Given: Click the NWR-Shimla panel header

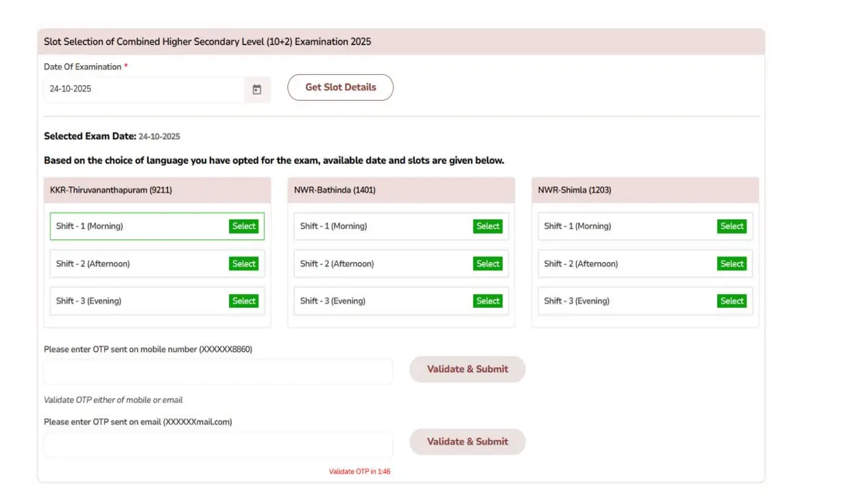Looking at the screenshot, I should 644,190.
